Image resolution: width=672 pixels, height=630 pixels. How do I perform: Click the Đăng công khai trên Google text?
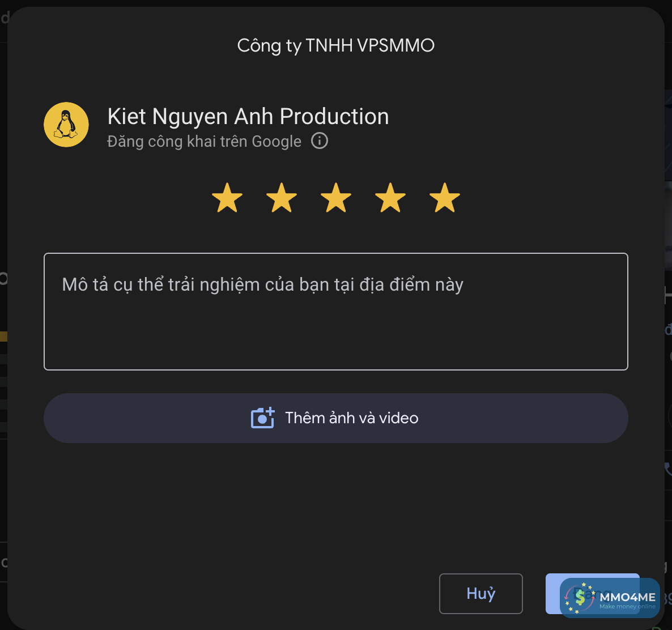coord(205,142)
